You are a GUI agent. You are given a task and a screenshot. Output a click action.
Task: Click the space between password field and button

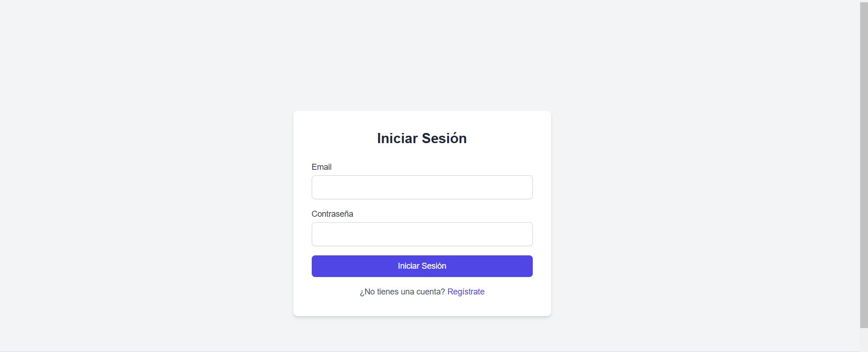422,250
